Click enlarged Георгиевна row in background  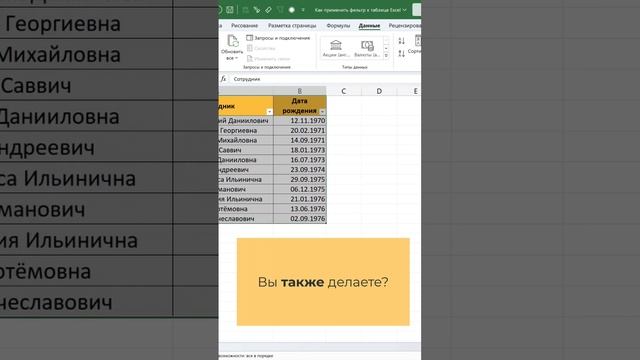tap(86, 23)
